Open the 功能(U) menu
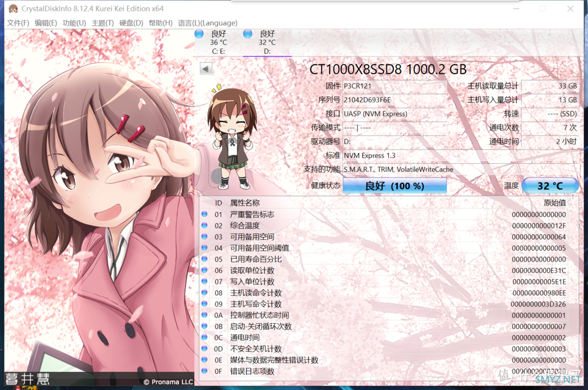The height and width of the screenshot is (390, 588). click(x=74, y=23)
